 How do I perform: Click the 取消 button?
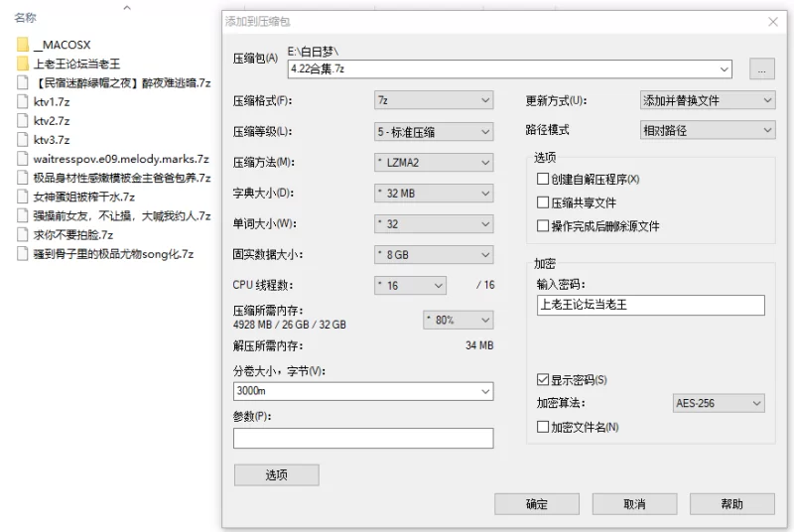634,504
